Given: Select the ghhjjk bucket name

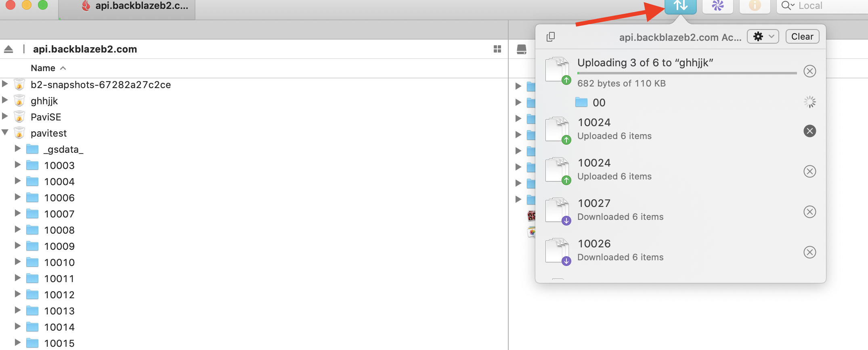Looking at the screenshot, I should [x=44, y=101].
